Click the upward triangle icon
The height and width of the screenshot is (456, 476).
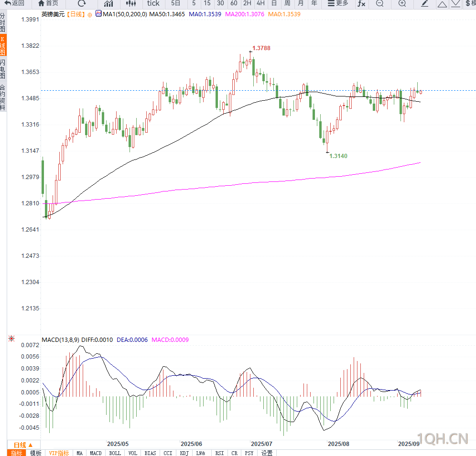[x=442, y=4]
